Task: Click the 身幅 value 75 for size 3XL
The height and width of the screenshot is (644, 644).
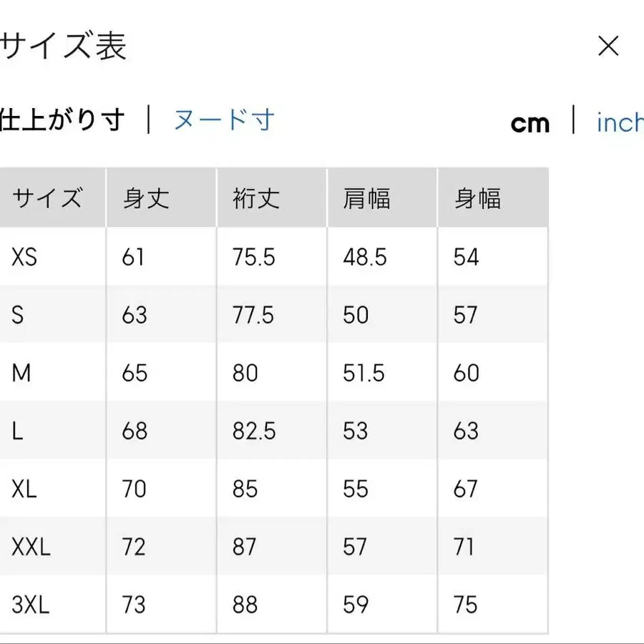Action: (466, 604)
